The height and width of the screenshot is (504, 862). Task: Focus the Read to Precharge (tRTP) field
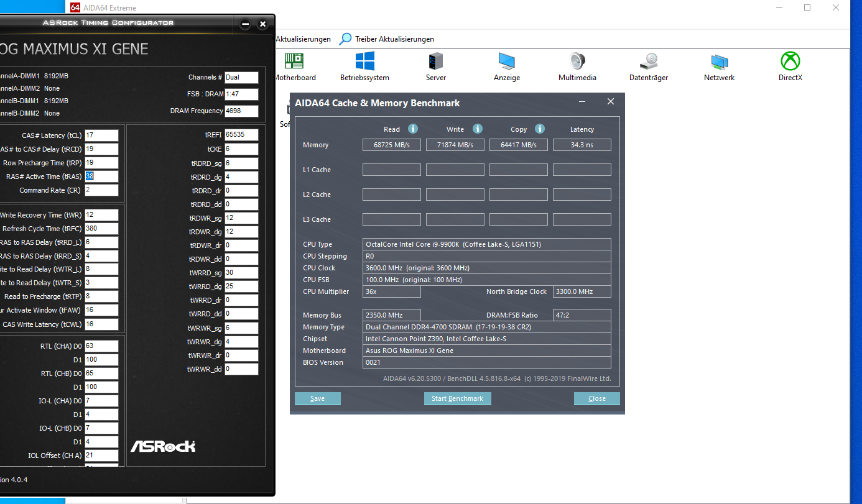101,296
